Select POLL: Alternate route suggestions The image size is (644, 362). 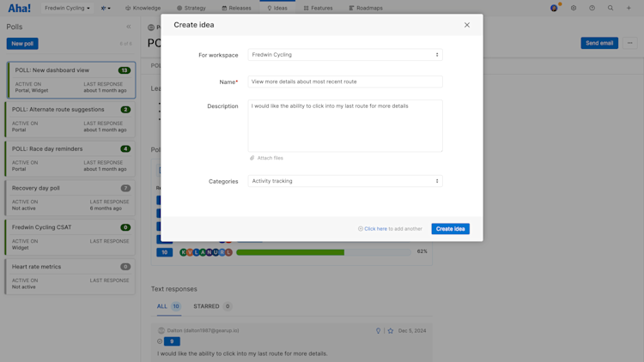(x=70, y=119)
